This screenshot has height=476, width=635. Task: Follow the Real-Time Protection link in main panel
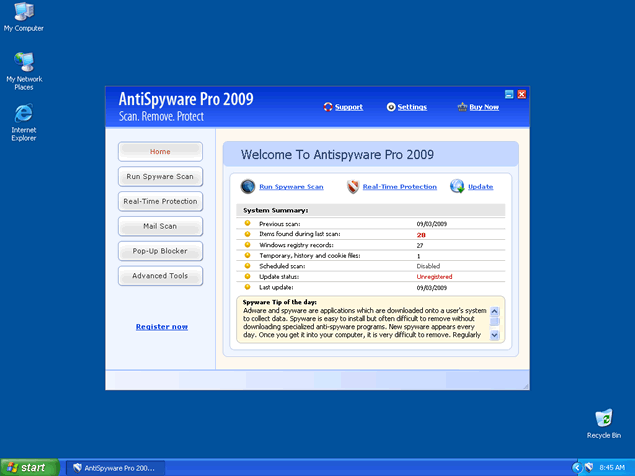[399, 187]
